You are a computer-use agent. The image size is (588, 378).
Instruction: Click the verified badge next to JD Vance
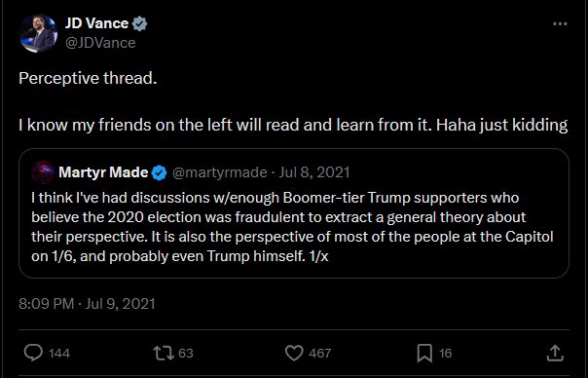coord(139,23)
